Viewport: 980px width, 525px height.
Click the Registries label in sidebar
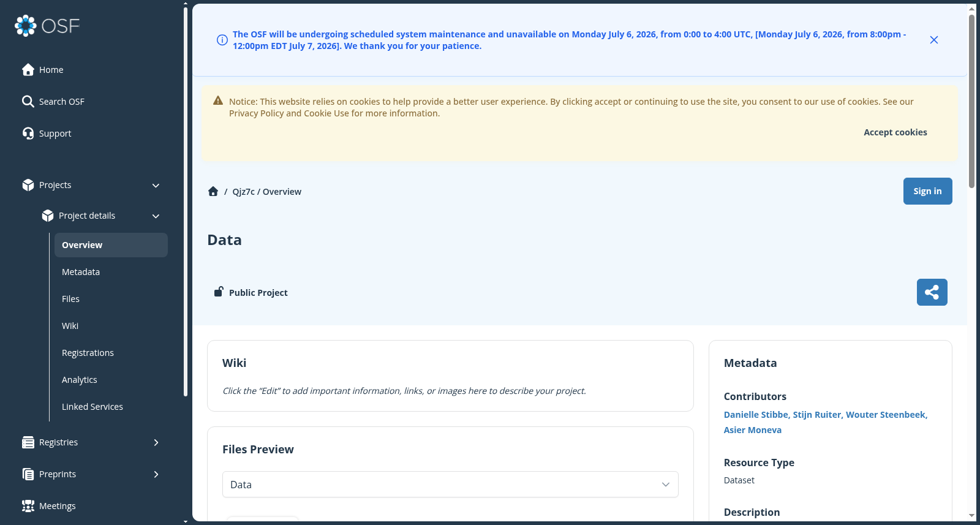pyautogui.click(x=59, y=442)
